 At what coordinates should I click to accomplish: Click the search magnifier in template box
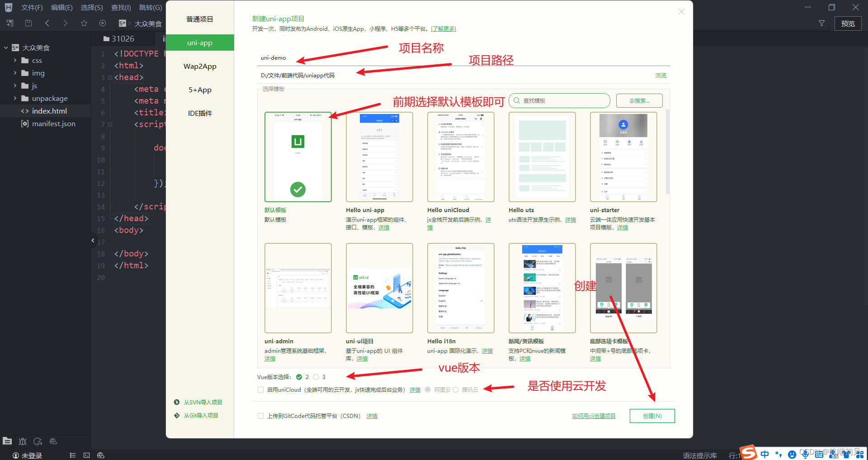click(517, 100)
